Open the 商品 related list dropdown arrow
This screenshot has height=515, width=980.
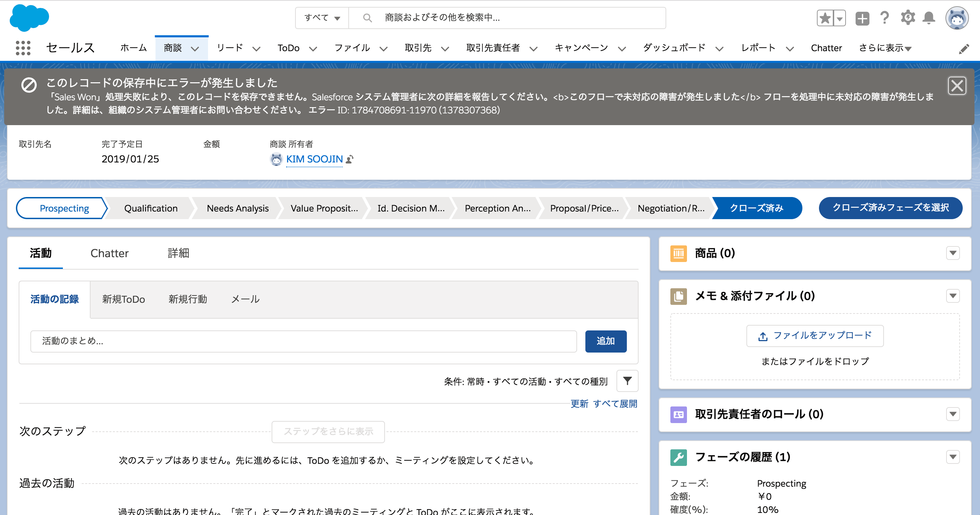tap(953, 253)
